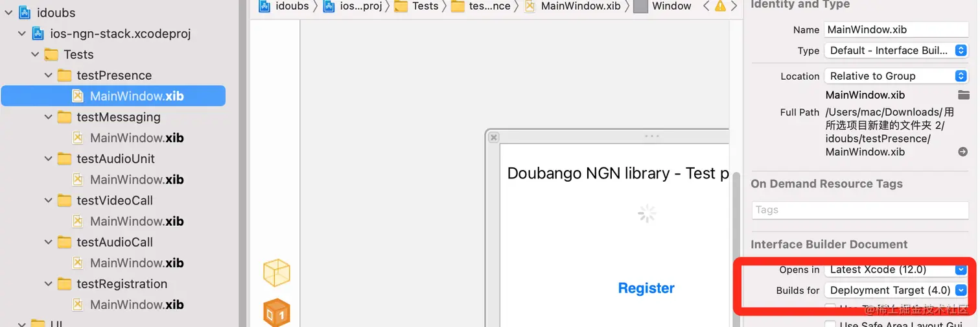
Task: Collapse the testAudioUnit group chevron
Action: (49, 158)
